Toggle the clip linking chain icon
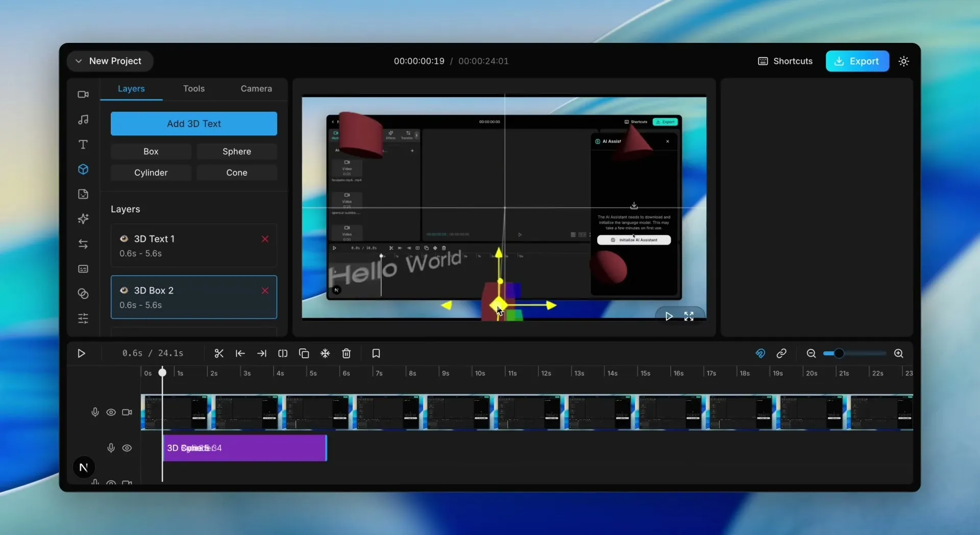 781,353
